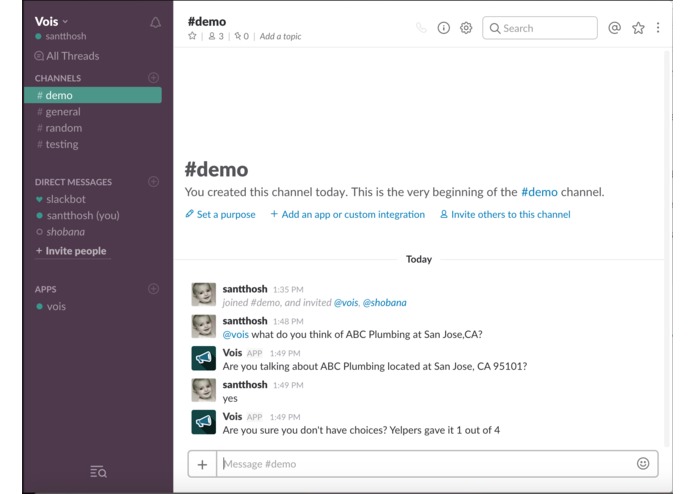Click the @shobana mention
The image size is (695, 494).
point(384,303)
